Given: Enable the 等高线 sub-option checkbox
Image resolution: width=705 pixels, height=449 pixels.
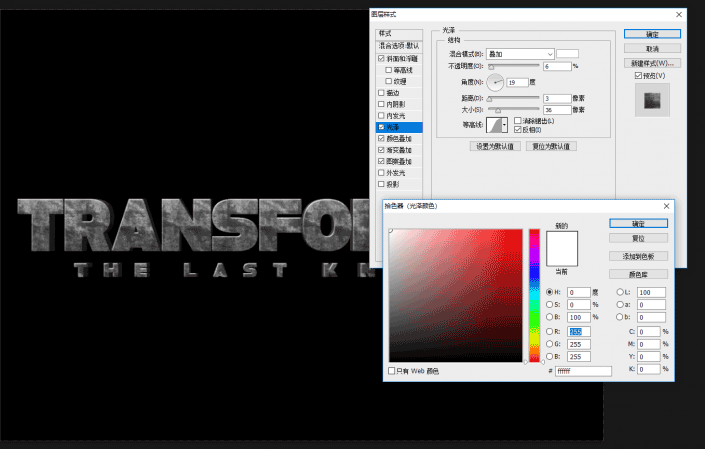Looking at the screenshot, I should coord(388,70).
